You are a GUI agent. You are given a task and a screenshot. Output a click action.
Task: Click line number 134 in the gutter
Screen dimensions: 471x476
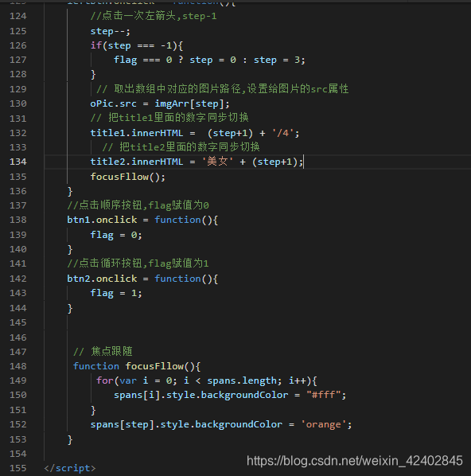click(x=18, y=162)
